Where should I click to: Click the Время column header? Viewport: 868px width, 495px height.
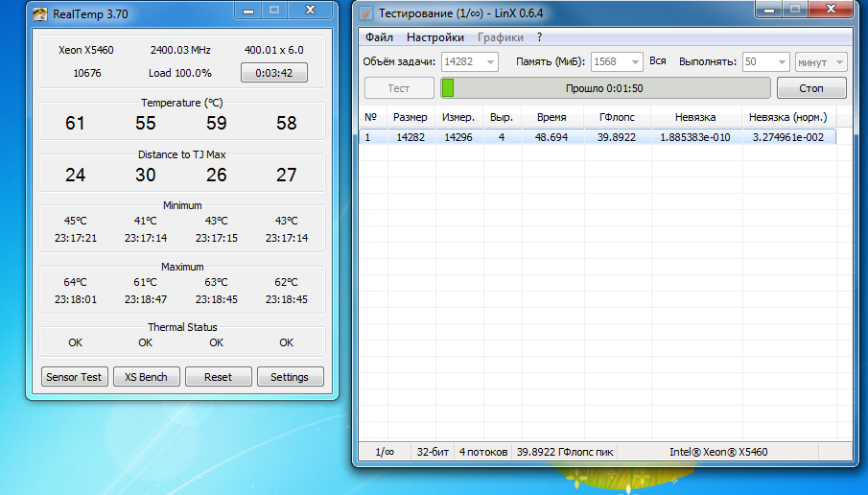coord(551,117)
